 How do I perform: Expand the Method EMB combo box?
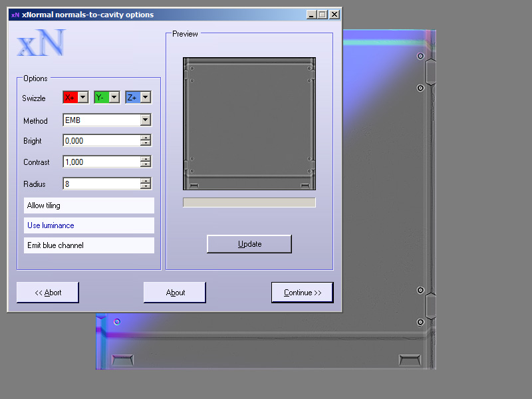point(146,120)
